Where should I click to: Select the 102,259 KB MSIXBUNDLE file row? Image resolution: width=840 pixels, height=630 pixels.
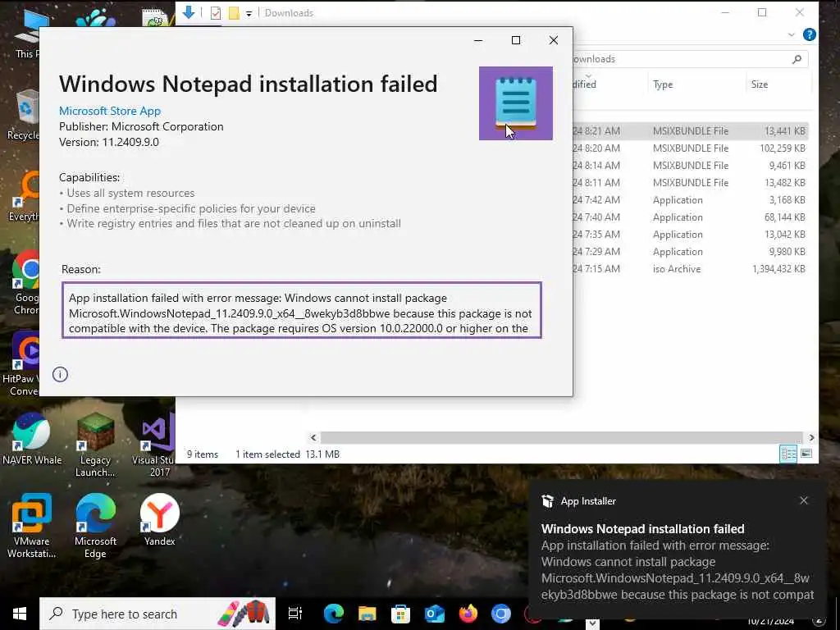(x=690, y=148)
